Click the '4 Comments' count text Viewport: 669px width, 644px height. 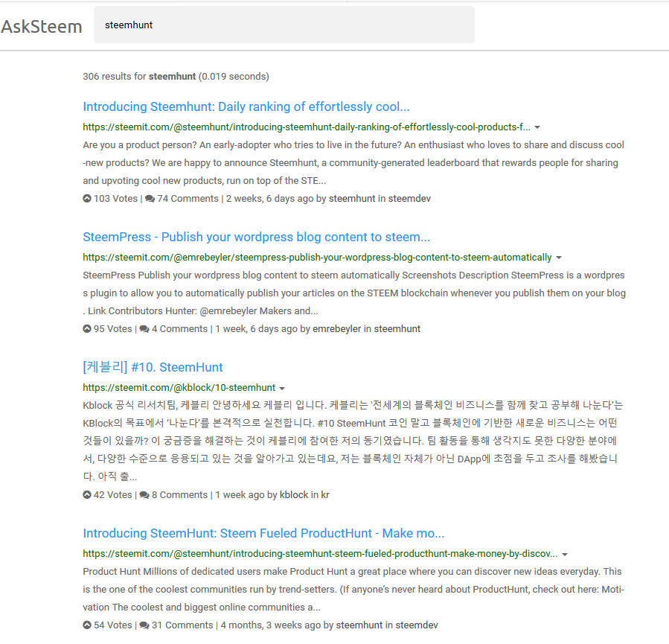(179, 328)
